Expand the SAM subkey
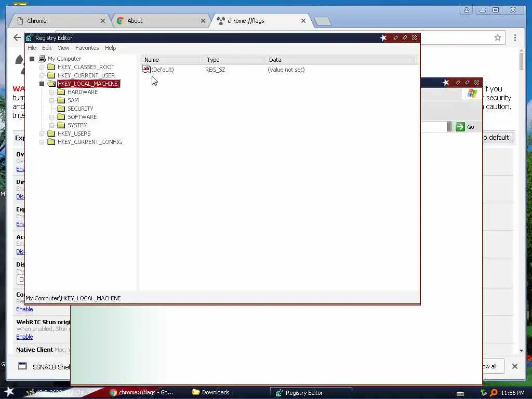The height and width of the screenshot is (399, 532). 51,100
